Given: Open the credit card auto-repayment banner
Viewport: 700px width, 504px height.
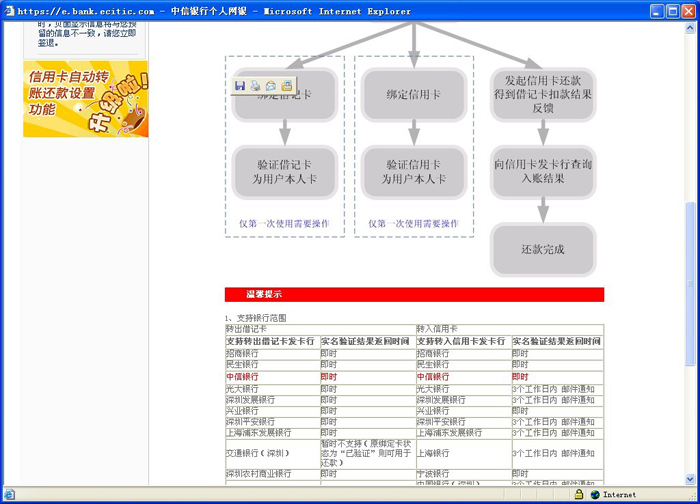Looking at the screenshot, I should [85, 99].
